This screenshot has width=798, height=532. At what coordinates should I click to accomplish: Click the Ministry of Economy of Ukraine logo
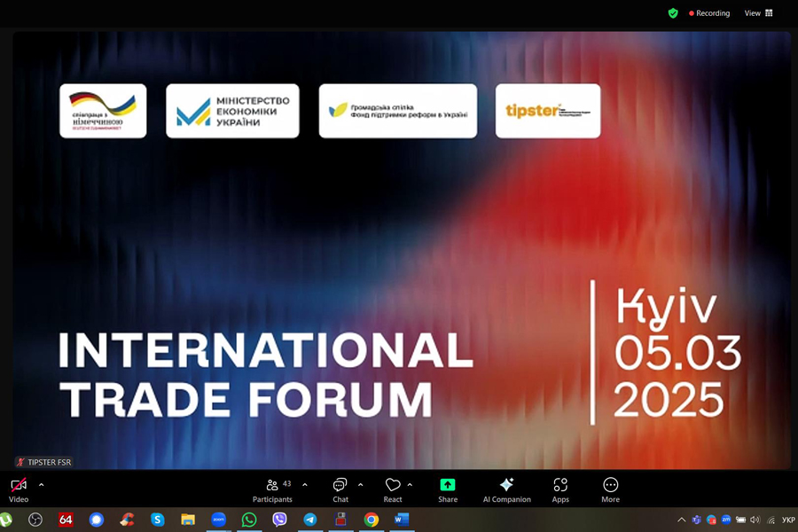point(232,111)
